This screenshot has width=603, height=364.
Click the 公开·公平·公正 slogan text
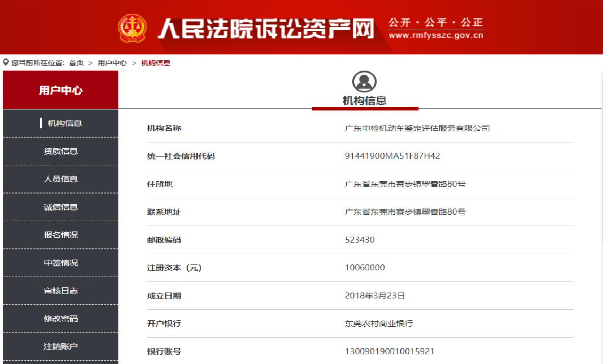coord(436,22)
